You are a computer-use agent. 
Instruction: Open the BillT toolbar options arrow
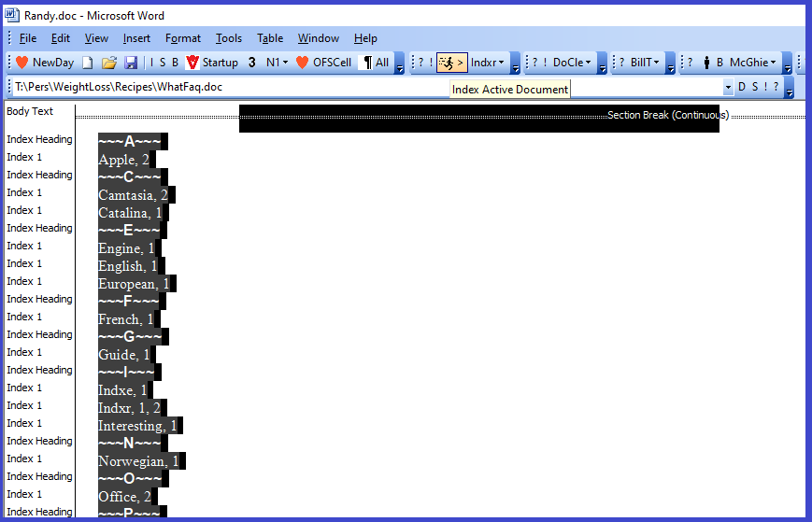[670, 63]
